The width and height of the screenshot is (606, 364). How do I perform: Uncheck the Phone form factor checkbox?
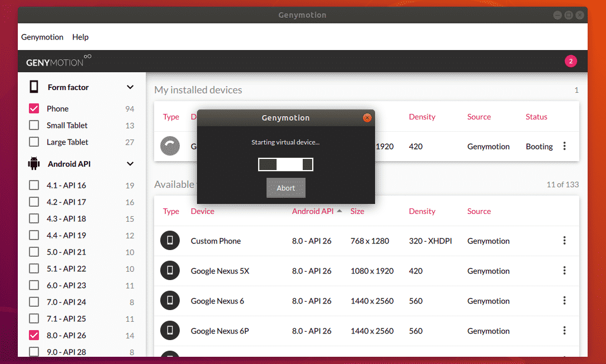[34, 109]
